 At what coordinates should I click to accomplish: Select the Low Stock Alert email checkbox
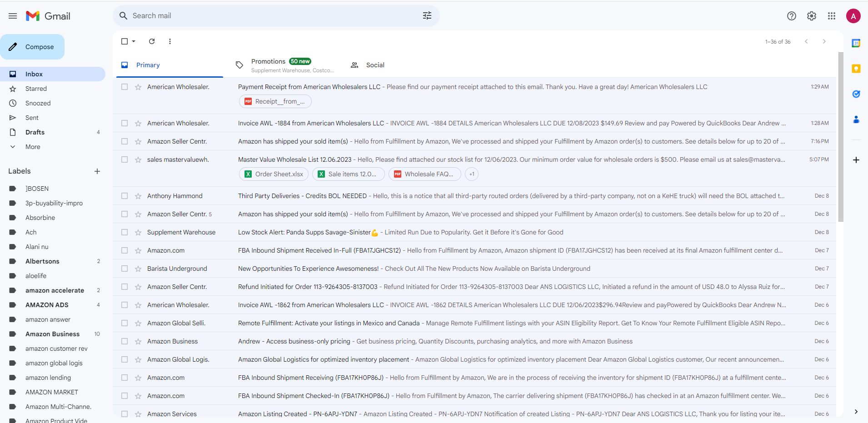coord(125,232)
